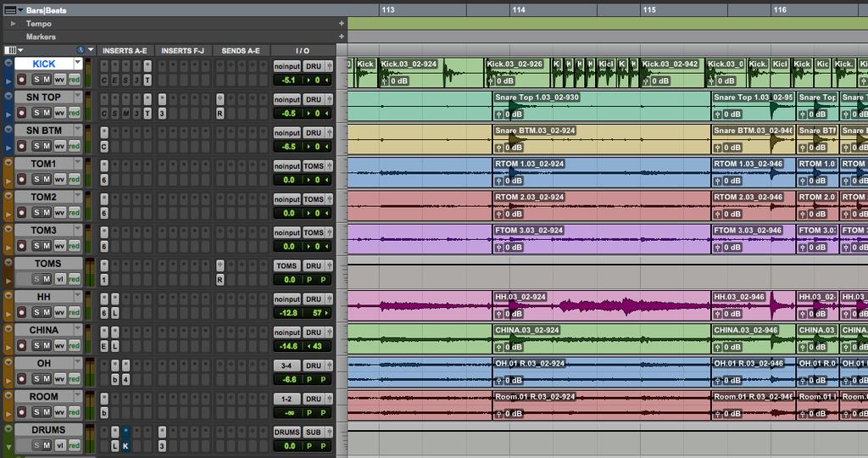Open the Bars|Beats ruler menu
Screen dimensions: 868x458
(x=12, y=10)
